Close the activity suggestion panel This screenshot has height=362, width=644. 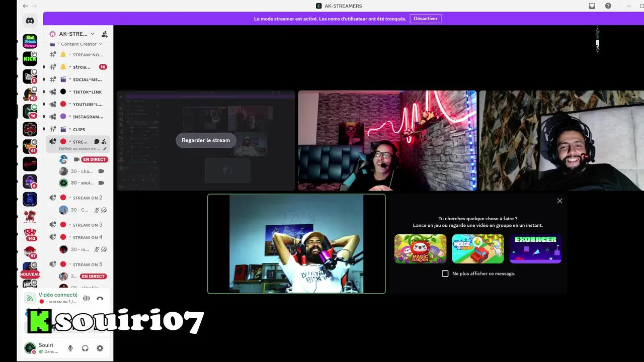[x=559, y=201]
